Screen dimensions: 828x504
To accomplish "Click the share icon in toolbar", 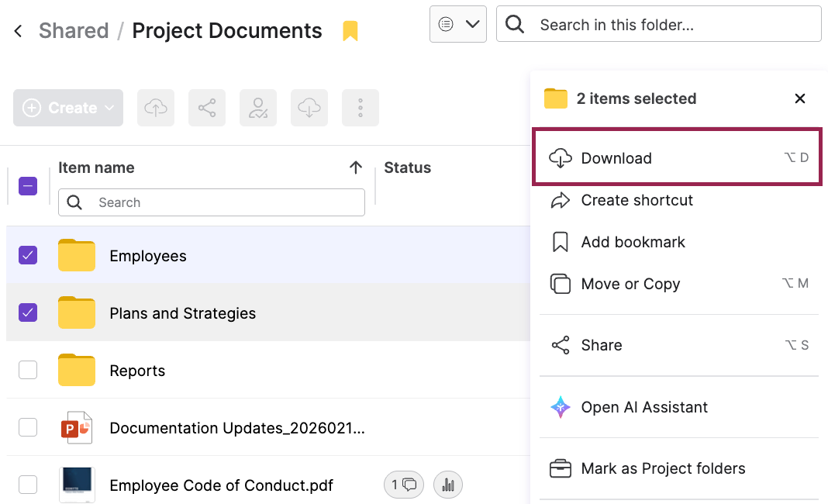I will (207, 108).
